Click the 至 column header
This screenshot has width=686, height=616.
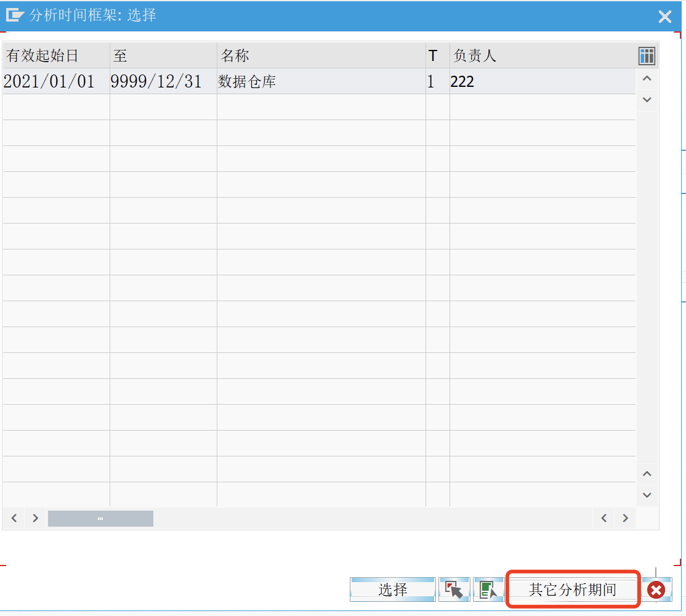click(x=119, y=56)
